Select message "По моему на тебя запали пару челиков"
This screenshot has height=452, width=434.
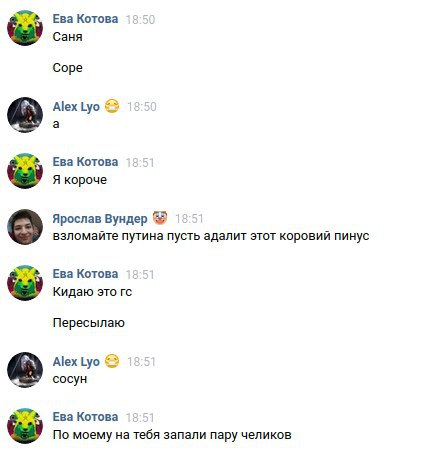click(172, 435)
